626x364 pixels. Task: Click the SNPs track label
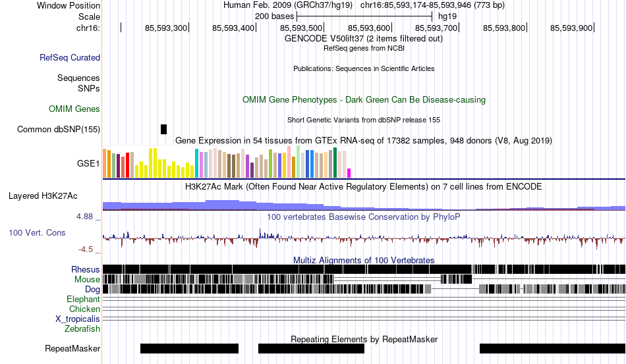click(x=89, y=88)
